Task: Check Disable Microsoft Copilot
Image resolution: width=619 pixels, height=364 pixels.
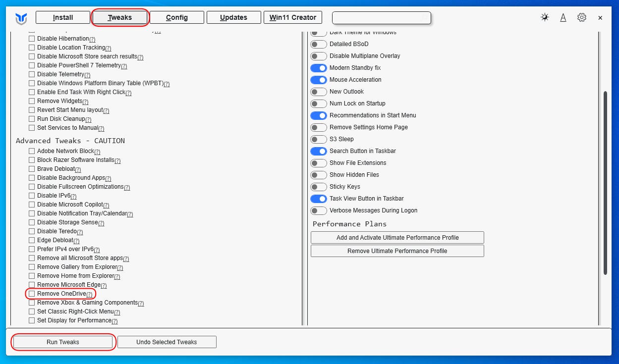Action: click(32, 205)
